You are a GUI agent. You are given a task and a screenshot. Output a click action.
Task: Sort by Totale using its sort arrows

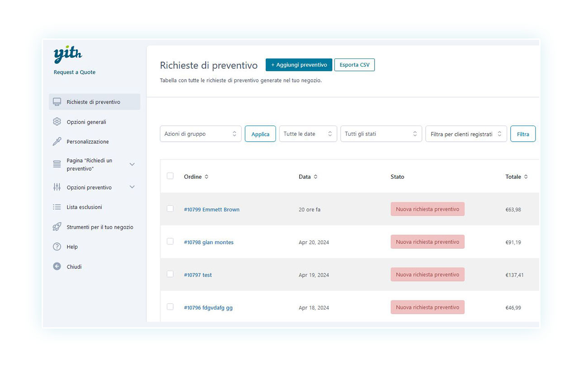pyautogui.click(x=526, y=177)
